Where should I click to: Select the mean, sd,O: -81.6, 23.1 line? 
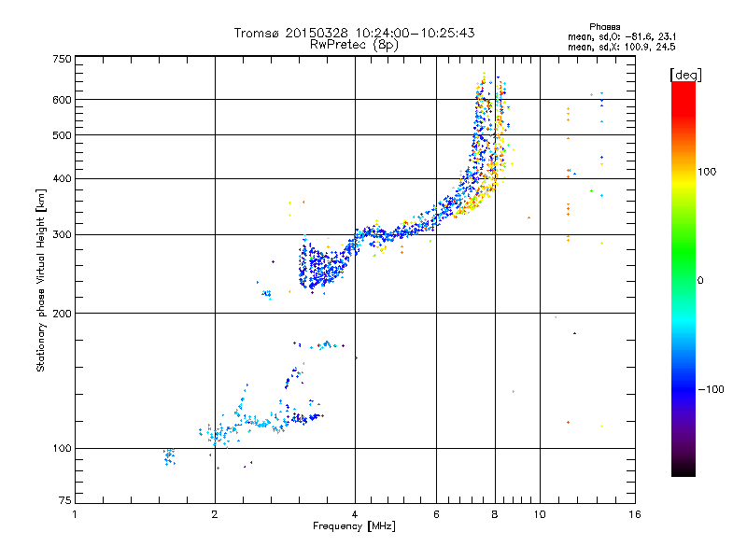pyautogui.click(x=622, y=36)
